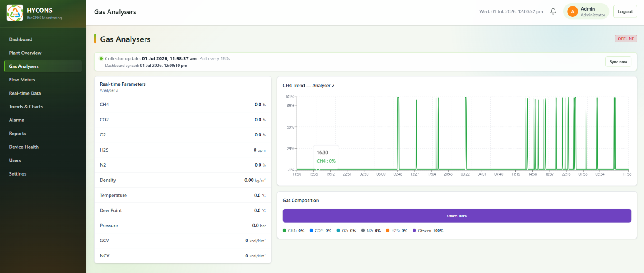Open Reports from sidebar
The height and width of the screenshot is (273, 644).
click(x=43, y=134)
